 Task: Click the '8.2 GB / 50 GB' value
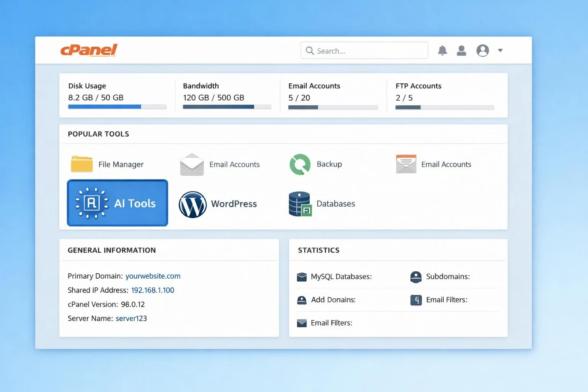96,98
